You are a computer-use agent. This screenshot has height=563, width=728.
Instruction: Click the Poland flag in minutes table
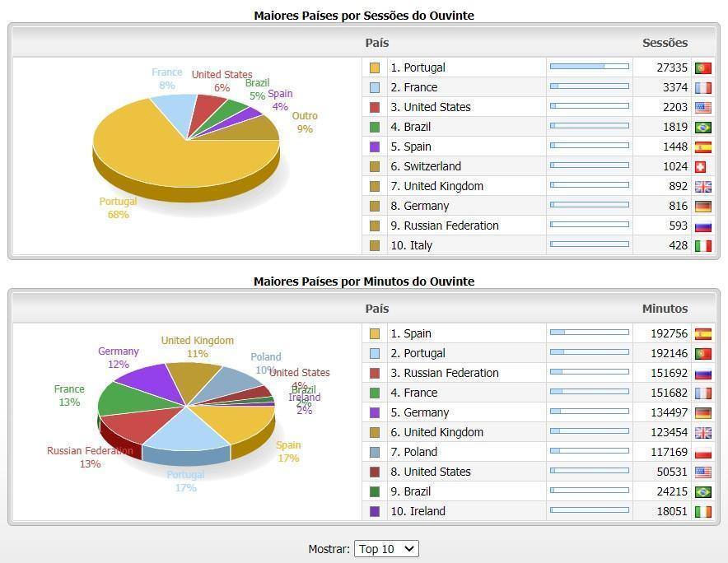tap(702, 453)
